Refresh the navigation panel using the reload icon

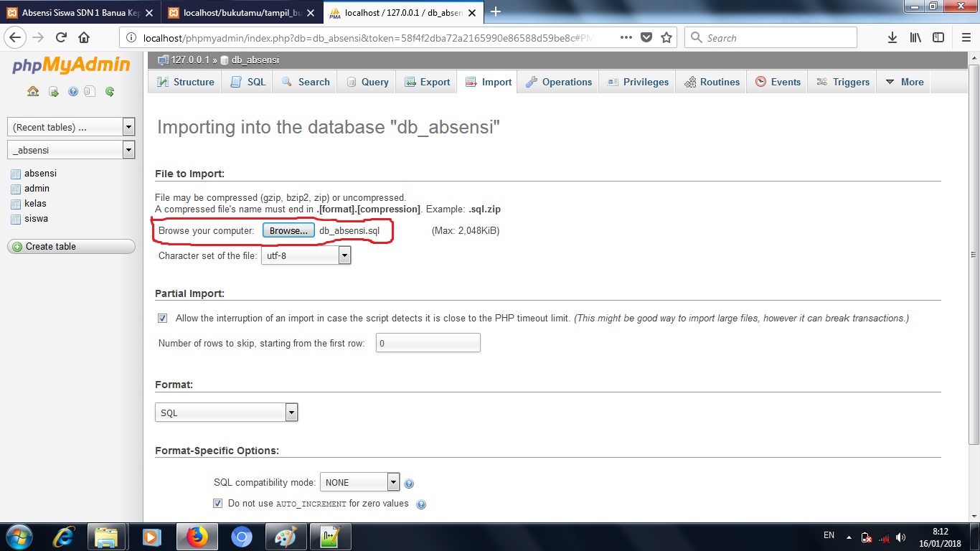(110, 91)
